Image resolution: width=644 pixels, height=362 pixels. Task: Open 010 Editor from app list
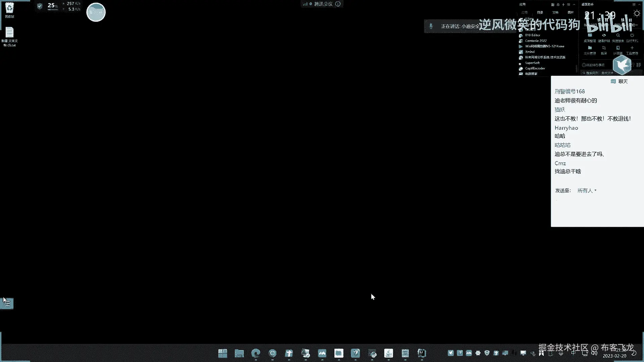(x=533, y=35)
